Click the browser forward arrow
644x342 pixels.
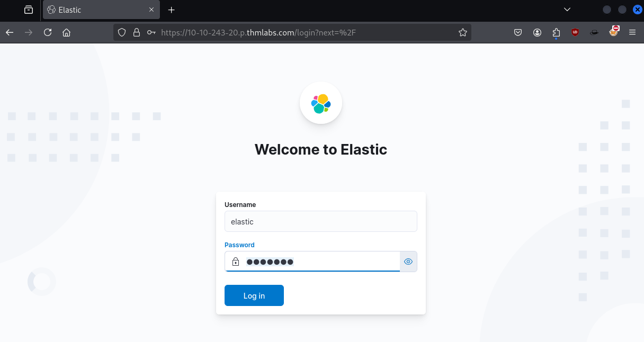coord(29,32)
